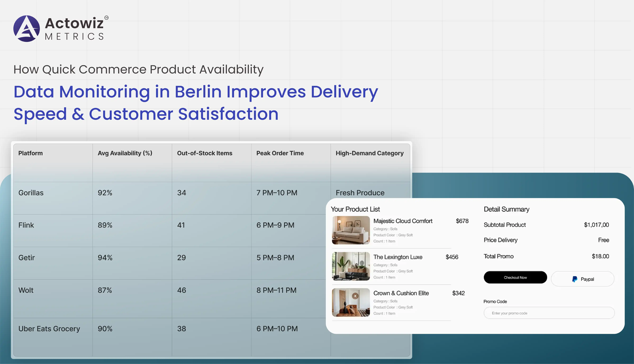Open The Lexington Luxe product thumbnail

pyautogui.click(x=350, y=266)
